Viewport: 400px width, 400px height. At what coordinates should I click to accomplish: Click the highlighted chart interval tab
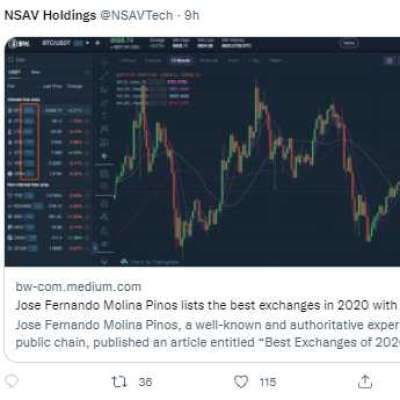(x=181, y=60)
